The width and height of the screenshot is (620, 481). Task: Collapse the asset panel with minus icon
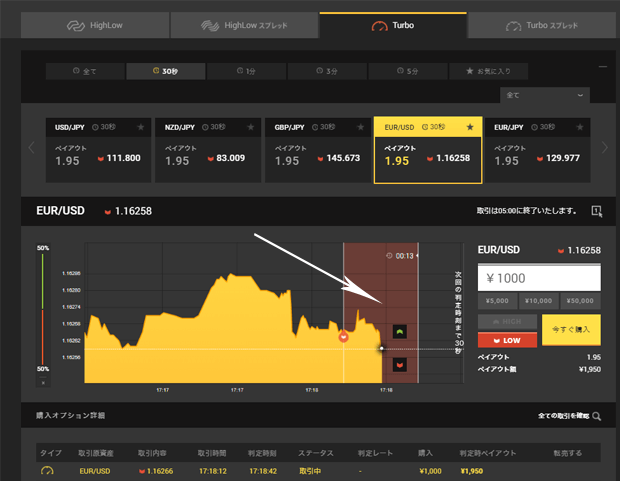[603, 66]
